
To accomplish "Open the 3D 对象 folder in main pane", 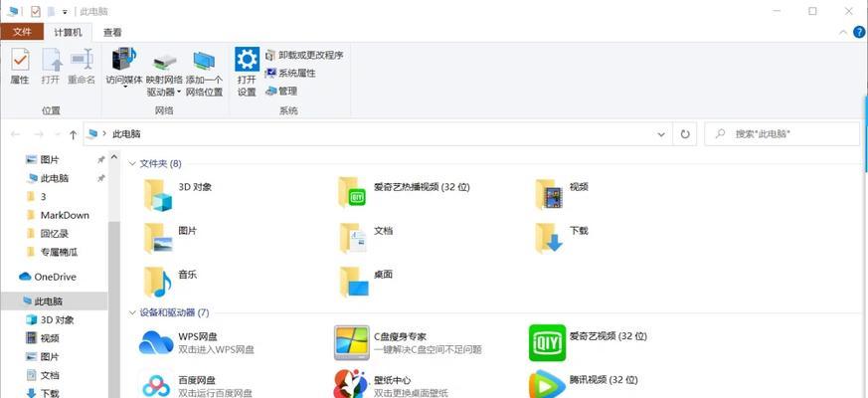I will [x=177, y=195].
